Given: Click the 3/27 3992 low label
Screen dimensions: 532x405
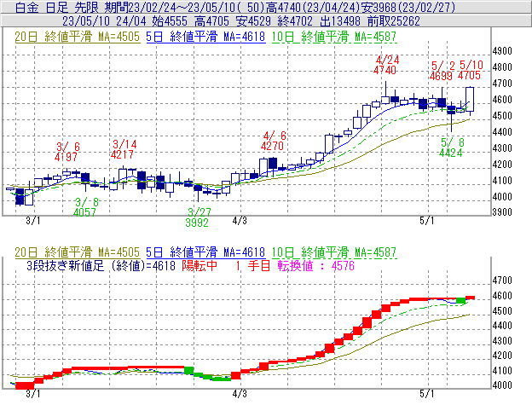Looking at the screenshot, I should 198,217.
